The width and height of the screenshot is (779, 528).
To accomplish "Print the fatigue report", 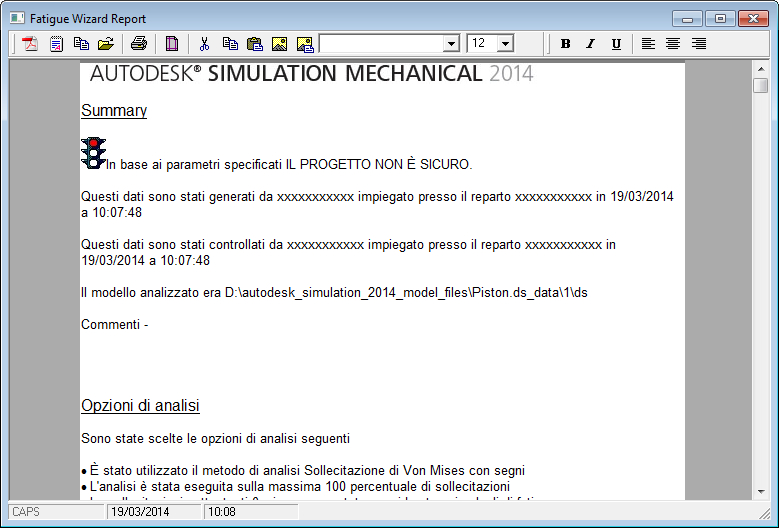I will point(139,44).
